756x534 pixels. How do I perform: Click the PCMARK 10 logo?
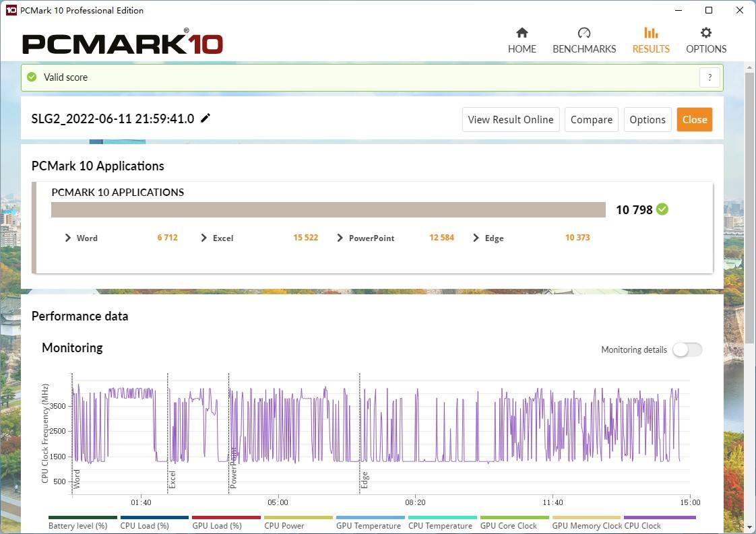click(x=123, y=42)
